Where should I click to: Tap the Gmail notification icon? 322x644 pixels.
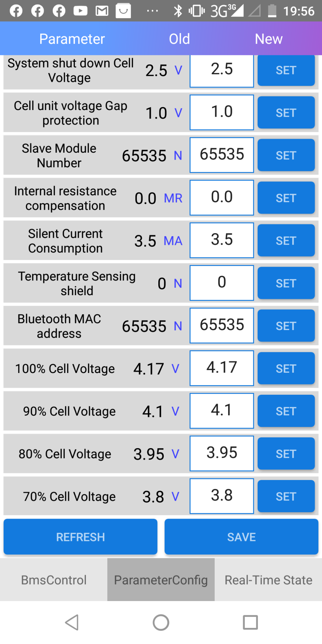pyautogui.click(x=102, y=11)
